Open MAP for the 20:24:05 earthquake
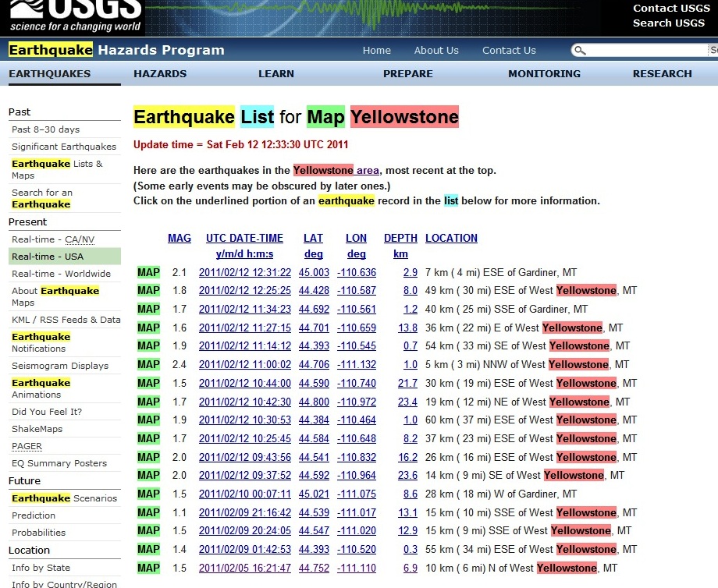Viewport: 718px width, 588px height. tap(149, 531)
